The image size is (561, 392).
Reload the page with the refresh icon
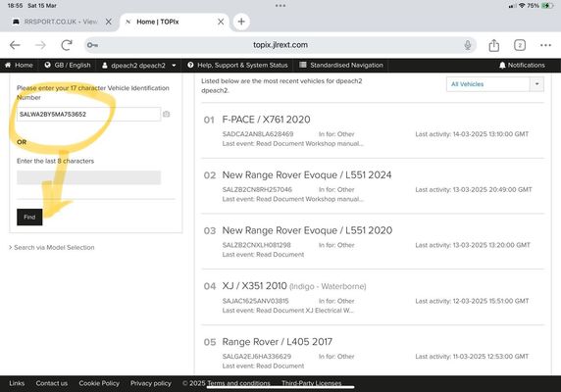pyautogui.click(x=67, y=45)
